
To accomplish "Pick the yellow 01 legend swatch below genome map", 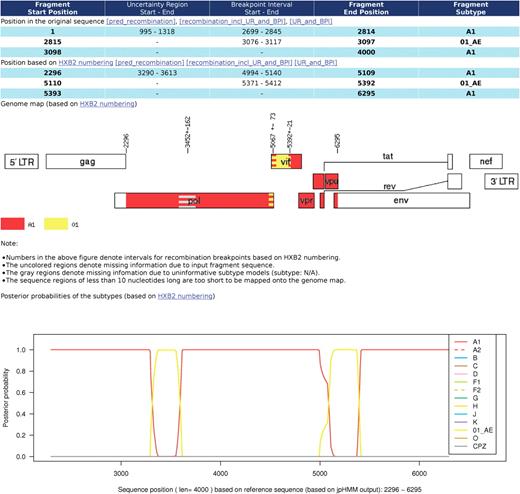I will click(x=56, y=224).
